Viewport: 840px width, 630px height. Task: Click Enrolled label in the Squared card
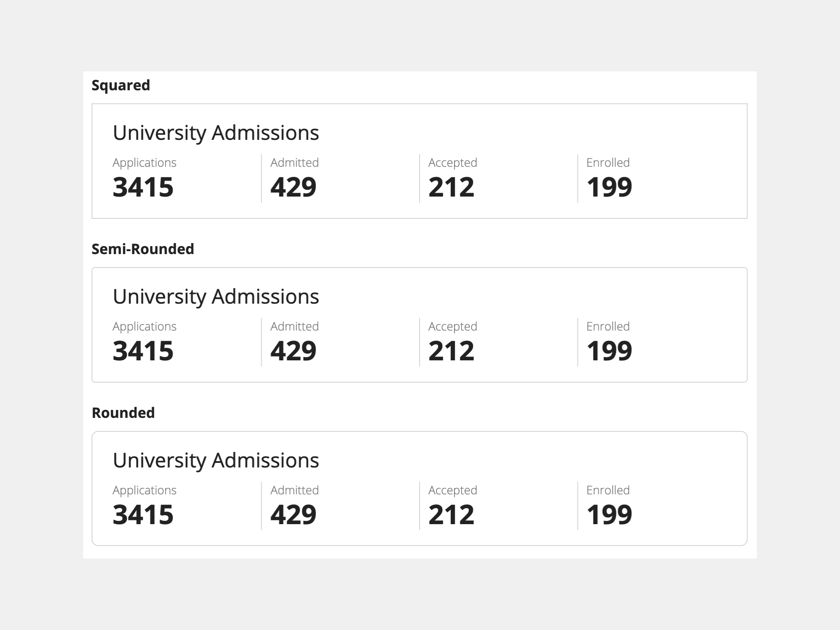(608, 163)
